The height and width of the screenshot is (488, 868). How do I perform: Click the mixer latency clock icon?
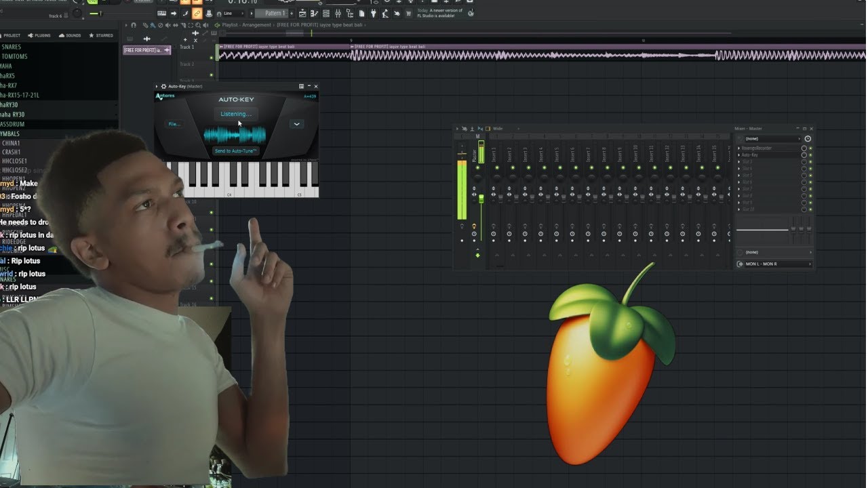[x=808, y=138]
